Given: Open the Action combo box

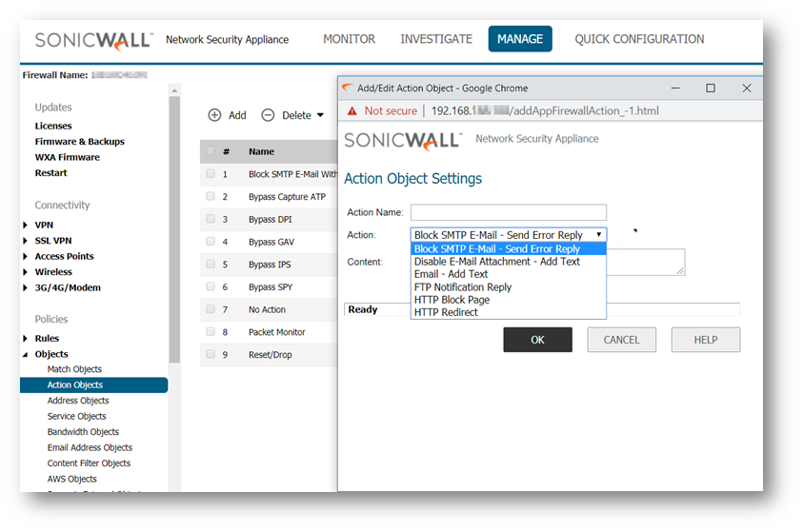Looking at the screenshot, I should (509, 235).
